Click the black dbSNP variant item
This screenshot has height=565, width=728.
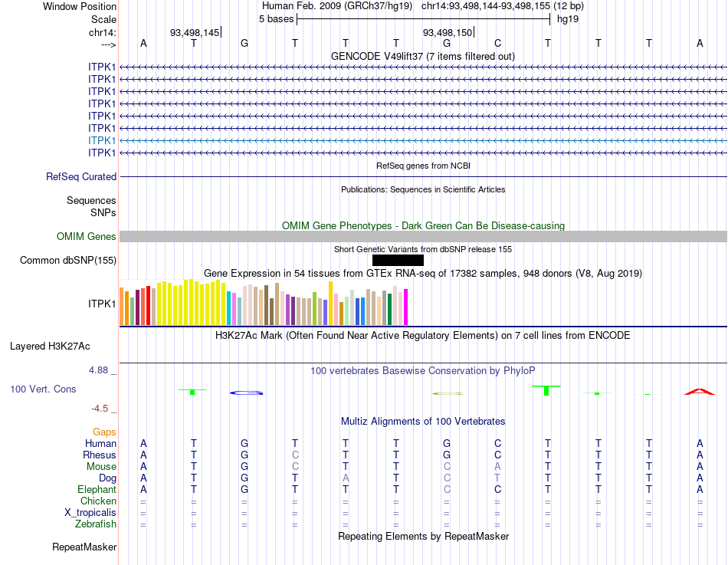point(398,260)
